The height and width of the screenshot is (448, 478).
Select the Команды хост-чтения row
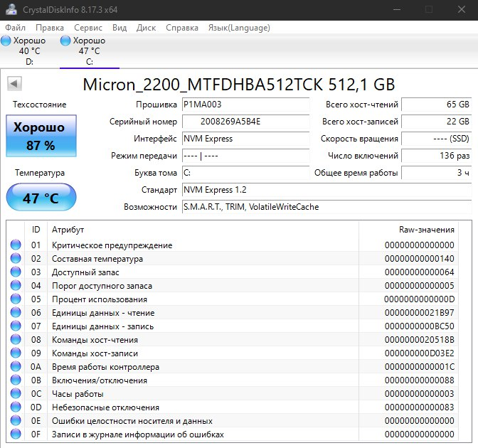(233, 339)
